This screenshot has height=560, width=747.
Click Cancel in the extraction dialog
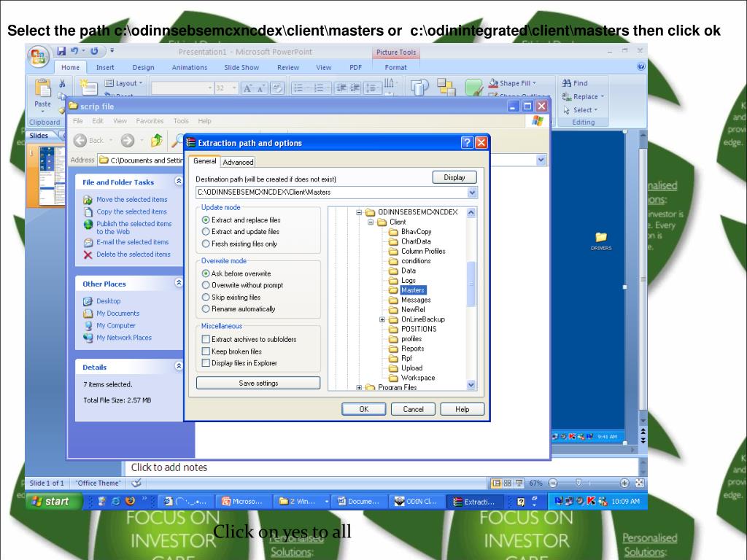click(x=413, y=410)
